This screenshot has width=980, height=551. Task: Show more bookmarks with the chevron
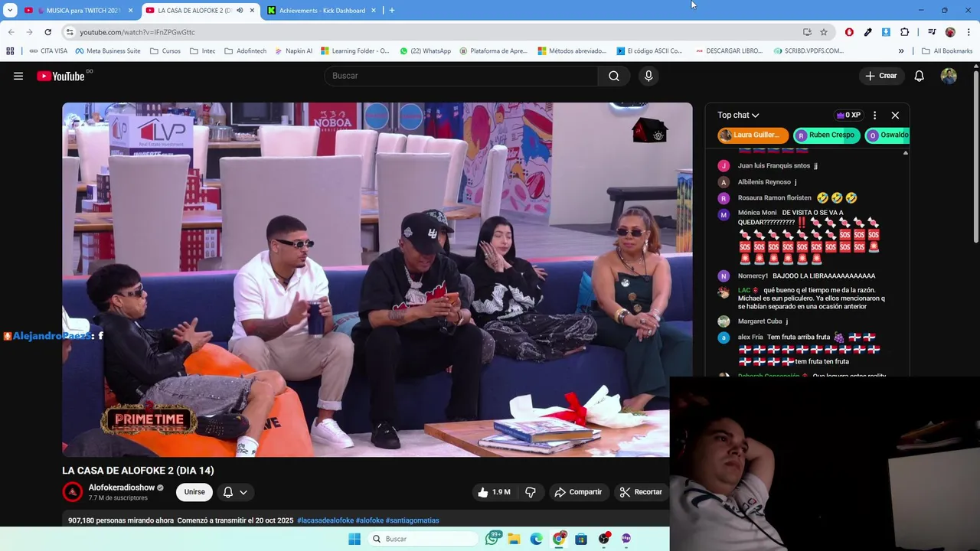coord(901,51)
